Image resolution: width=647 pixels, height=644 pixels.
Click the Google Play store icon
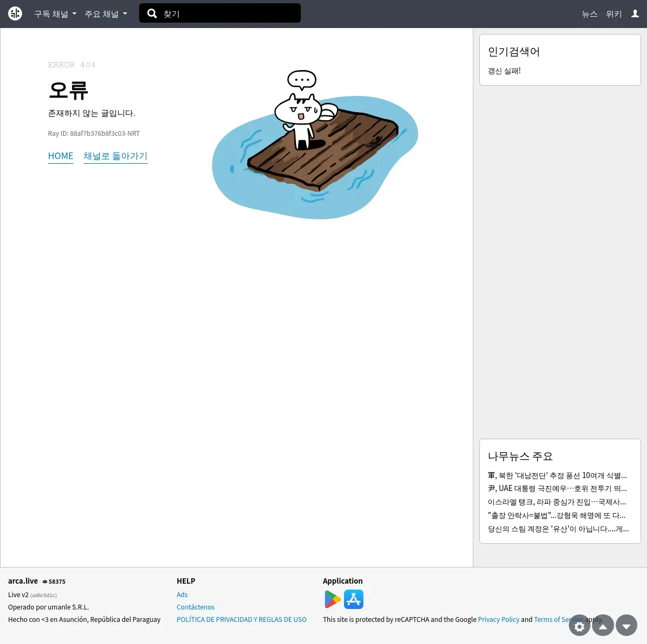tap(333, 599)
